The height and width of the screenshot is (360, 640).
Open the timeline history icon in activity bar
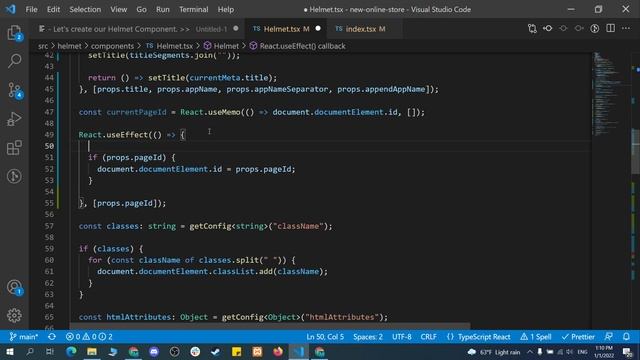pos(14,176)
